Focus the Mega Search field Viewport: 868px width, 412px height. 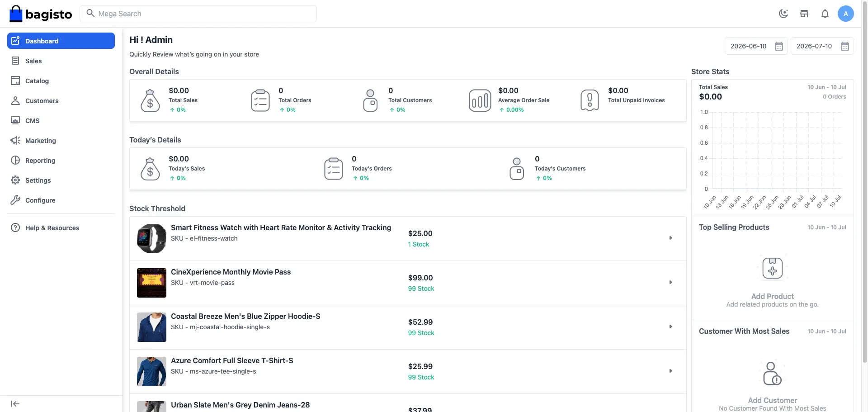point(198,14)
